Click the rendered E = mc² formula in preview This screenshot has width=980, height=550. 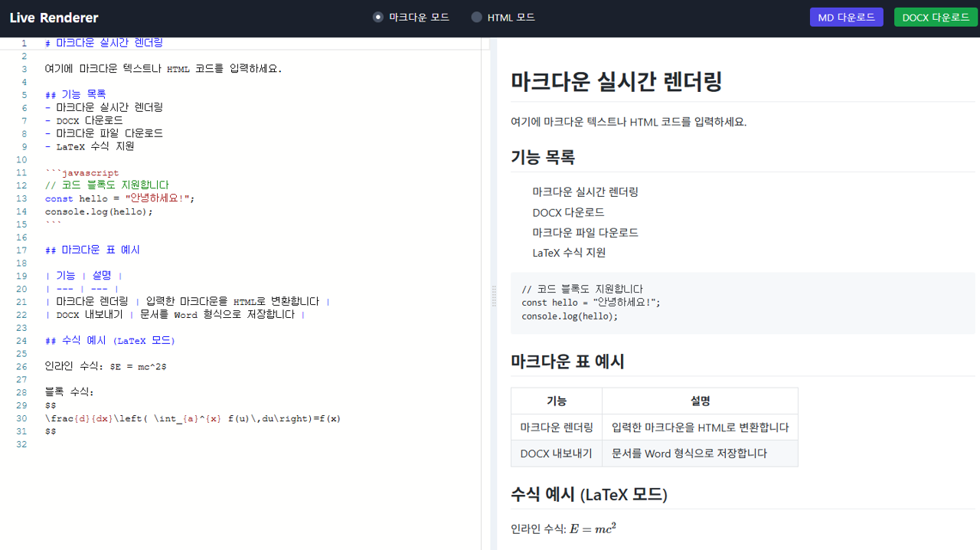593,529
